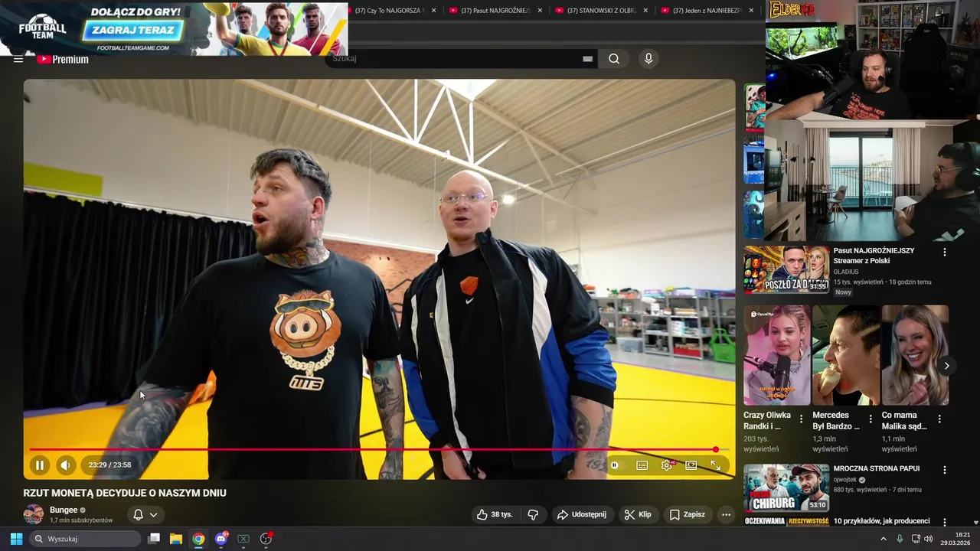Dislike the video
Viewport: 980px width, 551px height.
click(534, 514)
